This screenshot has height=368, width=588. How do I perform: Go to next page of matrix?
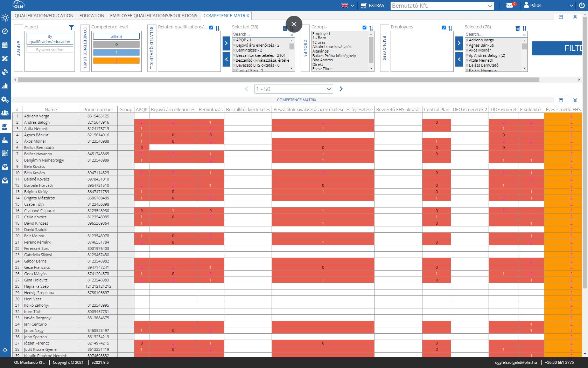click(341, 89)
